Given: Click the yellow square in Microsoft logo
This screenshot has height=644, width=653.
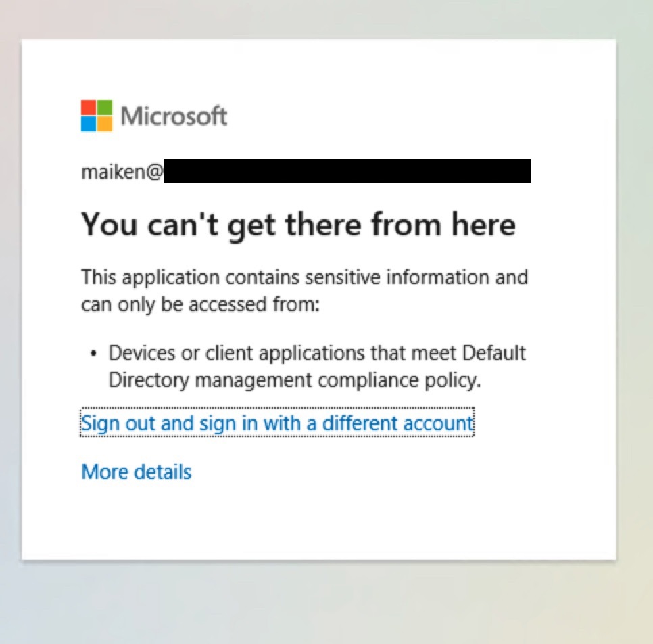Looking at the screenshot, I should [x=105, y=124].
